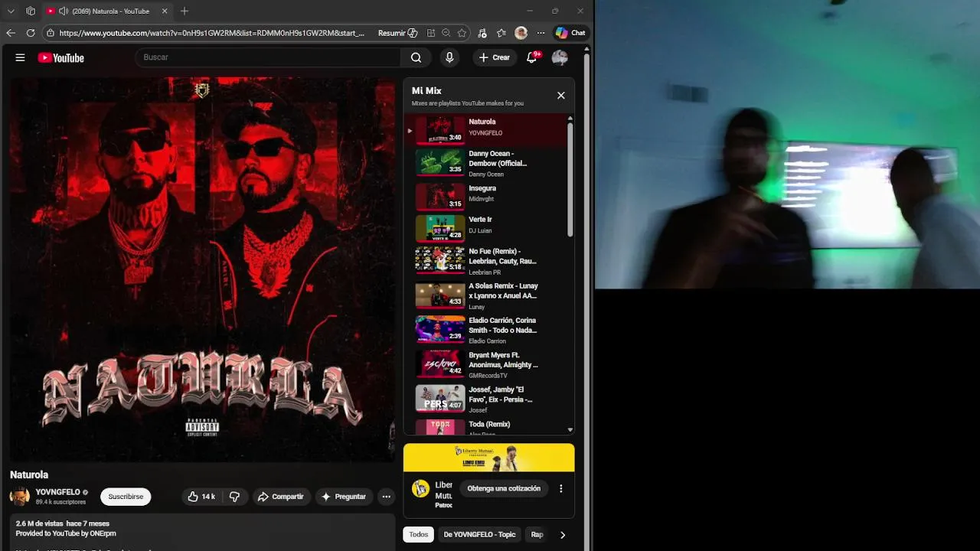
Task: Add page to favorites with star icon
Action: point(462,33)
